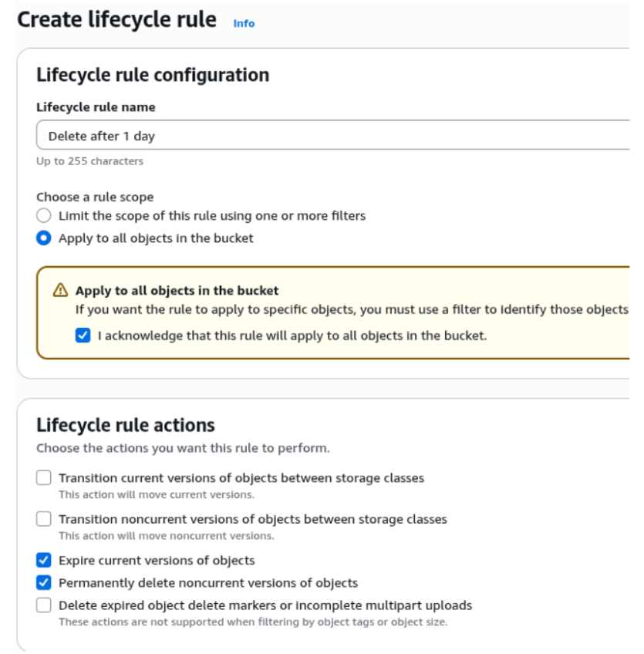
Task: Enable Transition current versions between storage classes
Action: 43,477
